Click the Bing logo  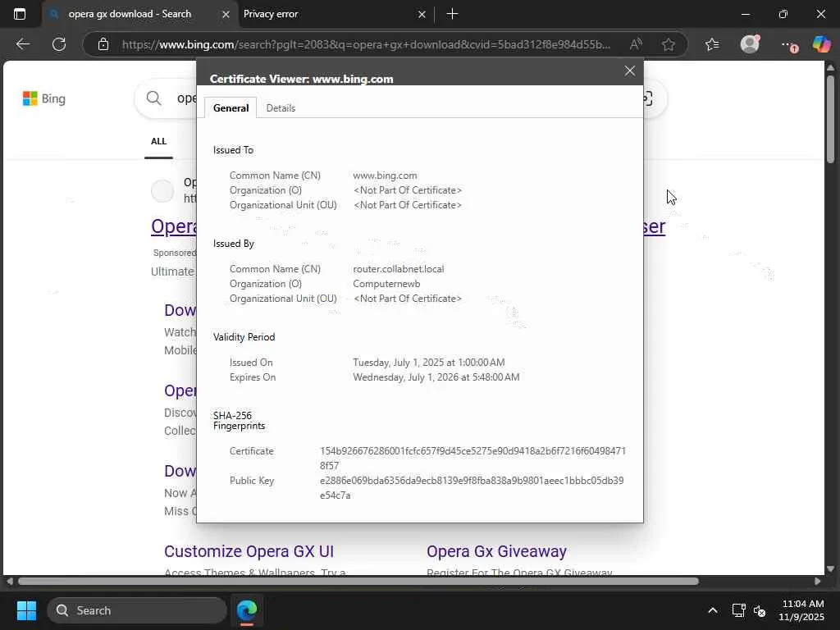(44, 98)
